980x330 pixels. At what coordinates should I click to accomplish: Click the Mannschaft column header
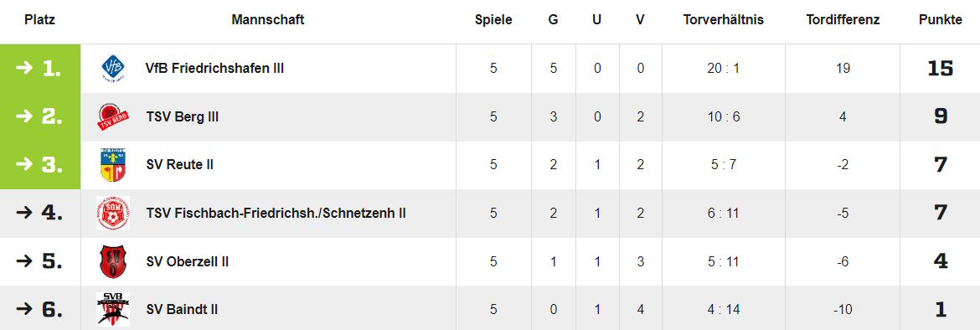(x=267, y=20)
